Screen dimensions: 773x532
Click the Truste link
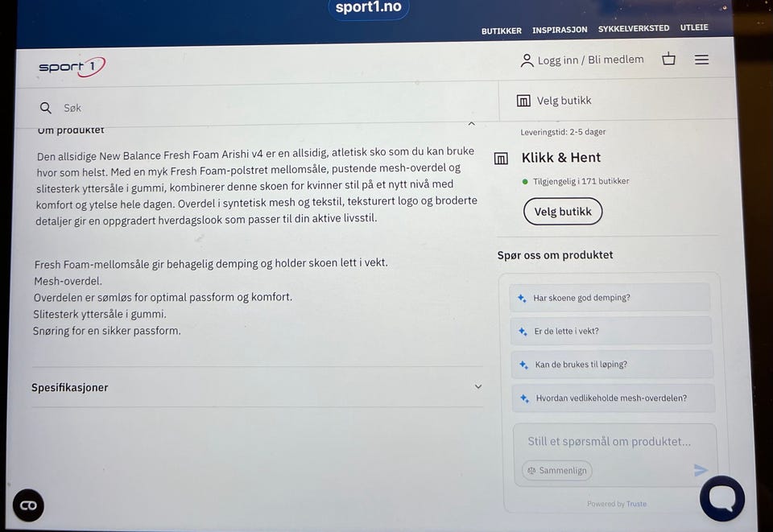pos(636,504)
